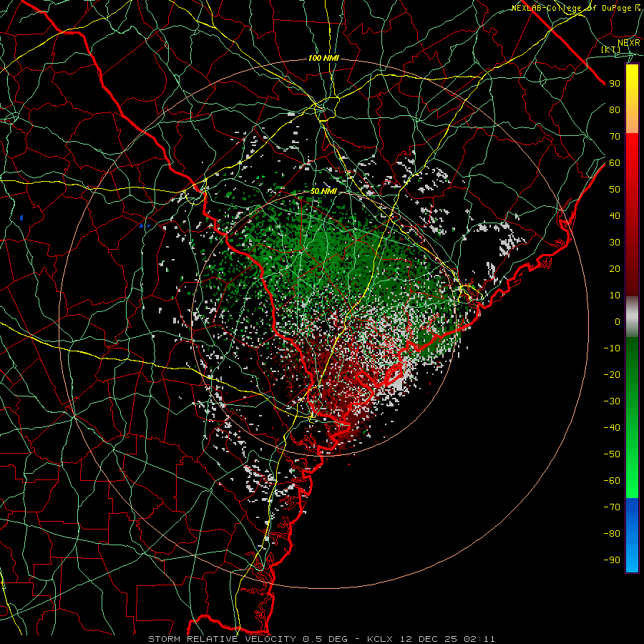Click the 30 value on the velocity scale
Image resolution: width=644 pixels, height=644 pixels.
pos(615,243)
